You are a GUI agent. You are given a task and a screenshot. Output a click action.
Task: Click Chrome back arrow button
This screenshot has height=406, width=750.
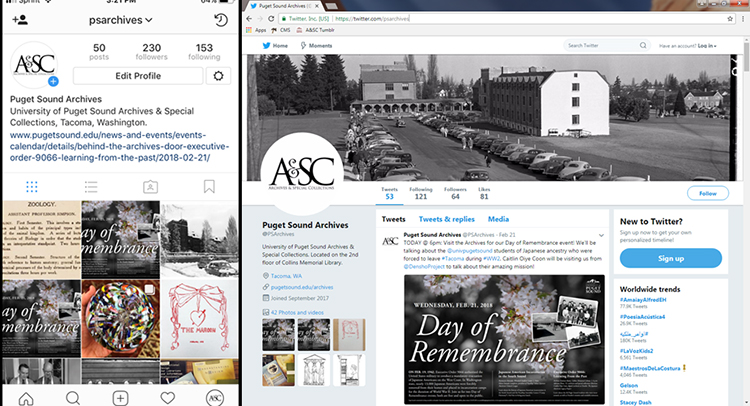pyautogui.click(x=249, y=19)
